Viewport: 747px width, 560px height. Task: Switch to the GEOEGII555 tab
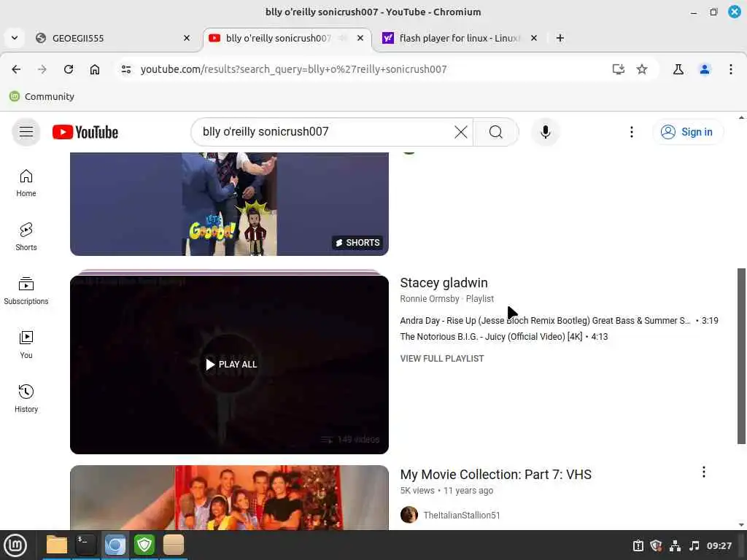coord(115,38)
